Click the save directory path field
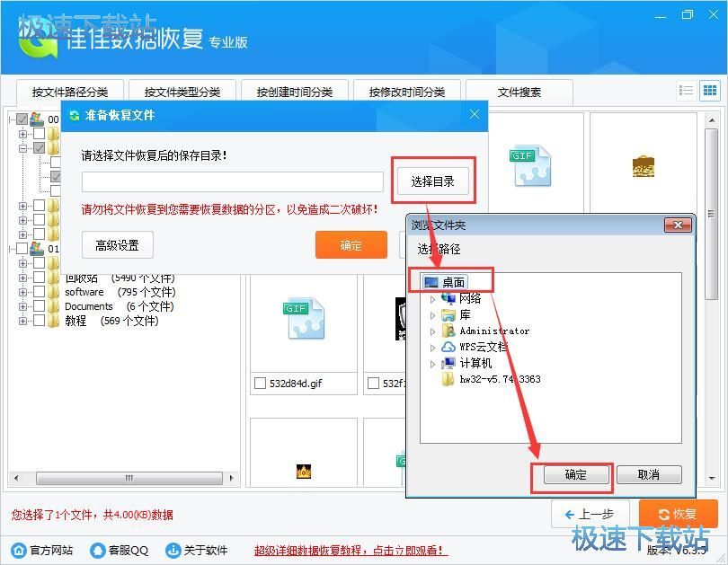Image resolution: width=728 pixels, height=565 pixels. click(x=233, y=181)
